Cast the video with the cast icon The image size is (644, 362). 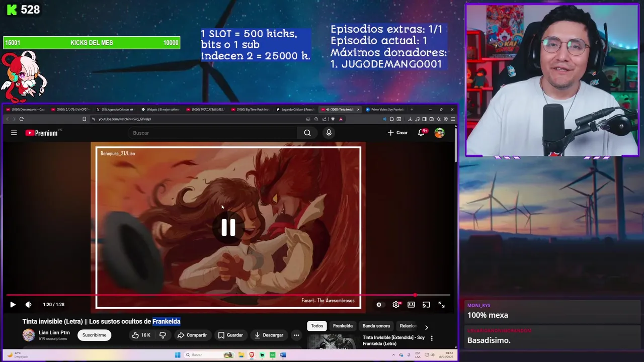coord(426,305)
